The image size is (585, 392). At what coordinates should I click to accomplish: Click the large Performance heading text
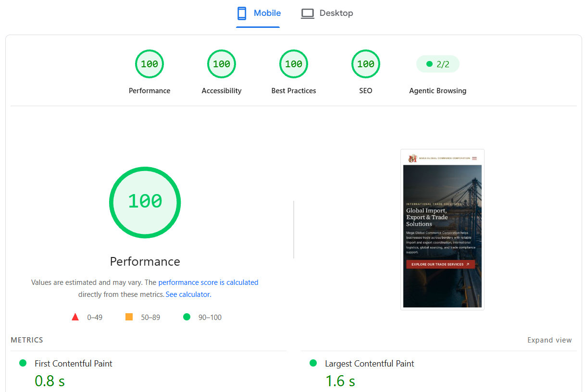145,261
